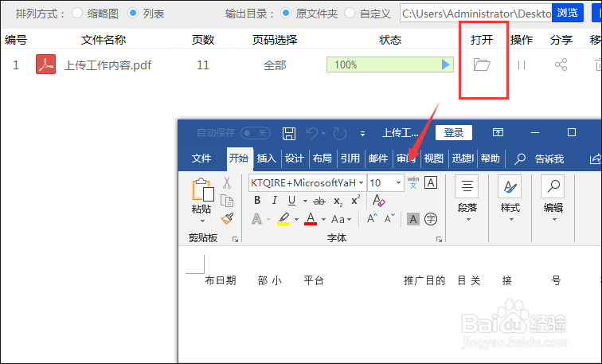602x364 pixels.
Task: Share the 上传工作内容.pdf file
Action: [561, 65]
